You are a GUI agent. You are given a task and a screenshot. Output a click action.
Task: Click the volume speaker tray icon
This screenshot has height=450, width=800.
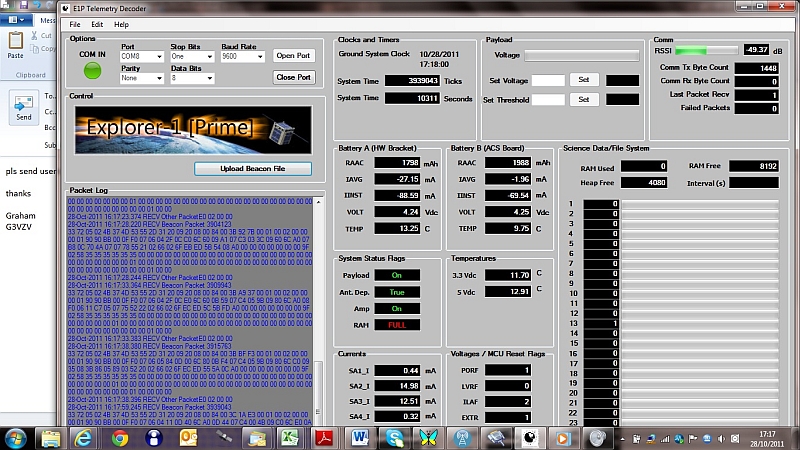(x=721, y=439)
